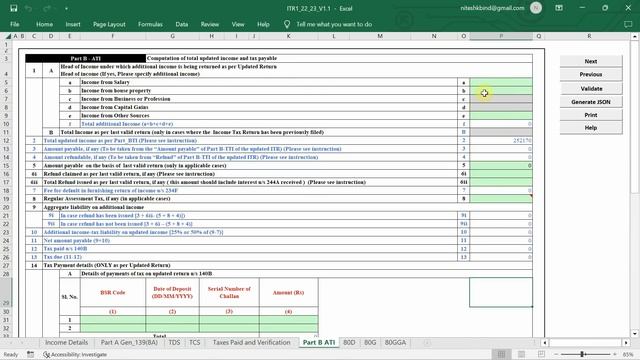Viewport: 640px width, 360px height.
Task: Select the Amount (Rs) cell in row 2
Action: (288, 328)
